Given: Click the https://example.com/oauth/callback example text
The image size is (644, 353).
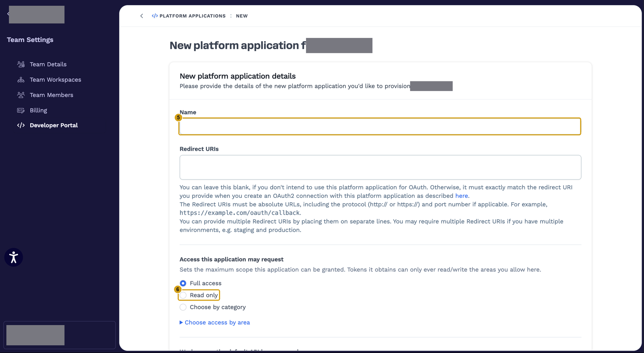Looking at the screenshot, I should point(239,213).
